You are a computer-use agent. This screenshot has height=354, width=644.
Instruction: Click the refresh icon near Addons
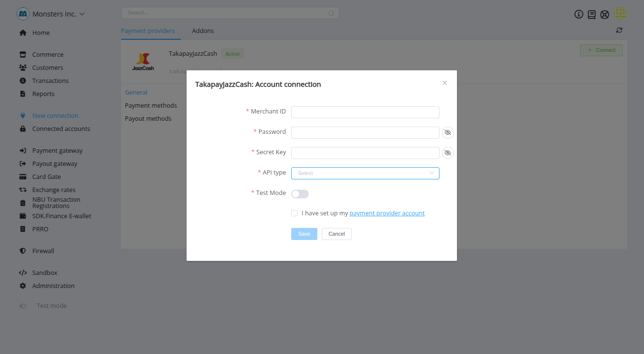coord(619,31)
